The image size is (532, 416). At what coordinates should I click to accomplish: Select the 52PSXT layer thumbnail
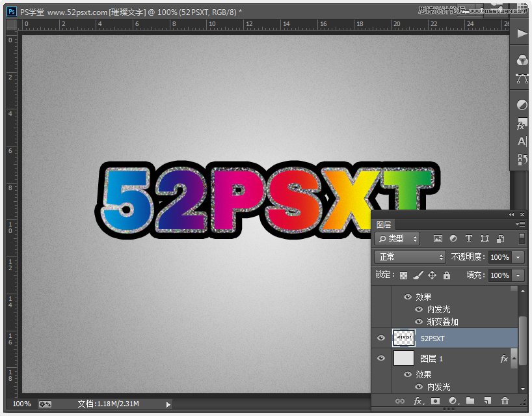point(403,338)
